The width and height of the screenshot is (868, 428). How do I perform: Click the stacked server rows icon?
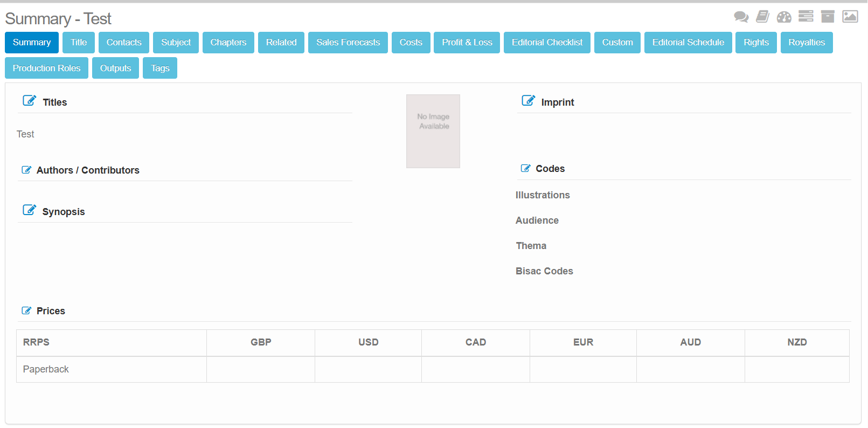coord(805,17)
